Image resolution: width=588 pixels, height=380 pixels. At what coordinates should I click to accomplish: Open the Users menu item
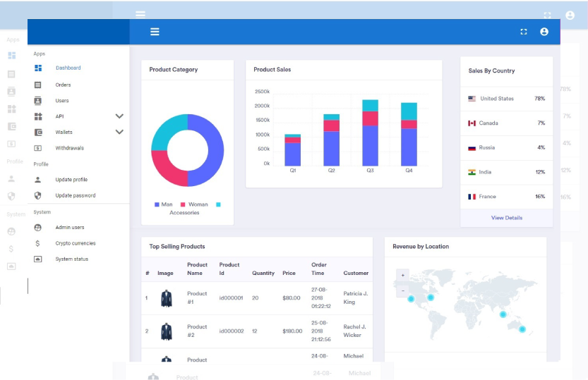coord(62,101)
